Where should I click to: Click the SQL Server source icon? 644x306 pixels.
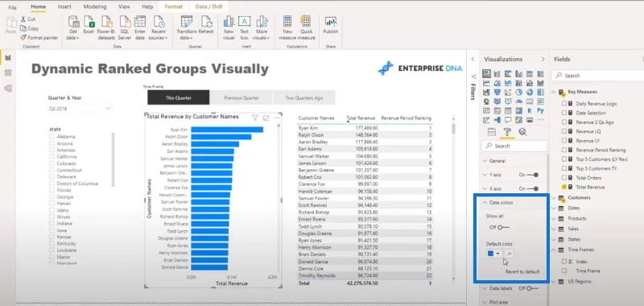tap(125, 27)
